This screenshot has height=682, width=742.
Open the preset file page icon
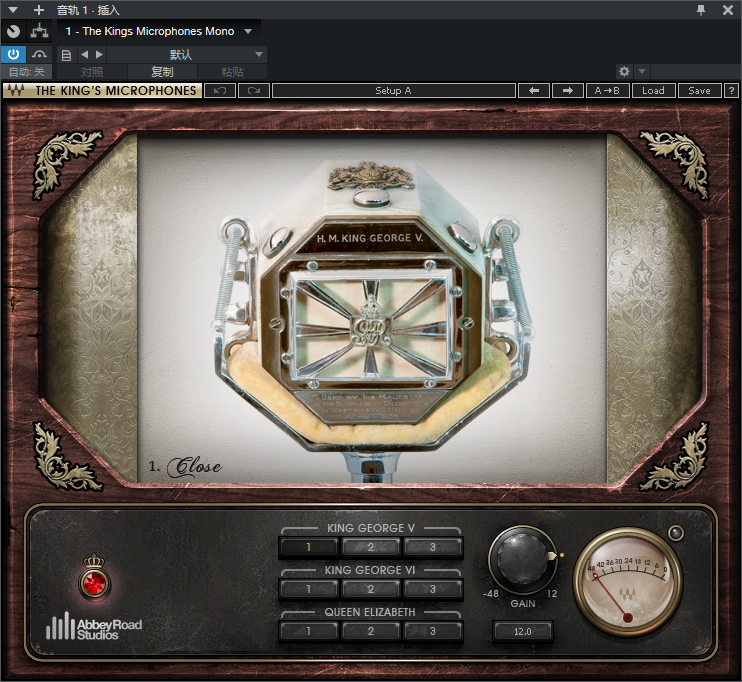point(66,55)
